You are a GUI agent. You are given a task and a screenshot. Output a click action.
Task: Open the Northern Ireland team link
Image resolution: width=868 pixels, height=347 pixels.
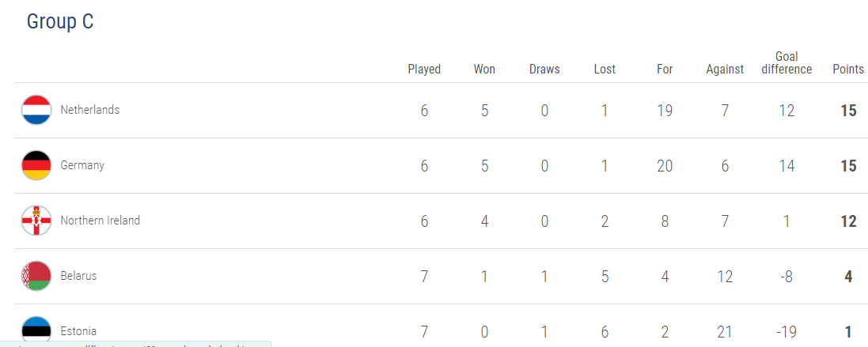100,221
